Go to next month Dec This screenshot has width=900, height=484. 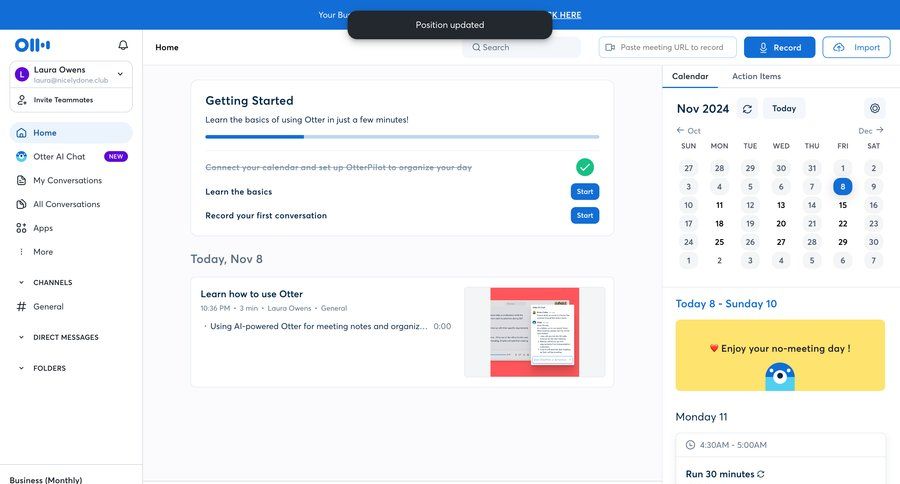(871, 130)
